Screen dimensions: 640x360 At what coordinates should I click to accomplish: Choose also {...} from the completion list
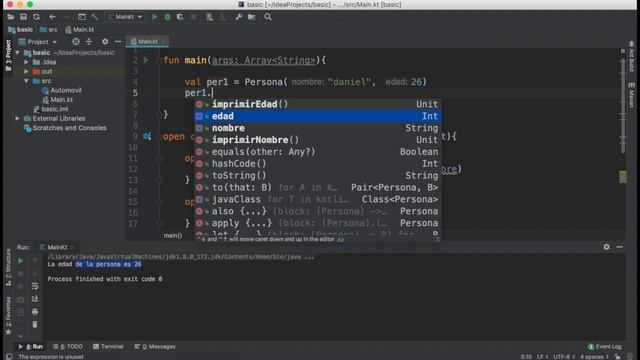tap(318, 211)
